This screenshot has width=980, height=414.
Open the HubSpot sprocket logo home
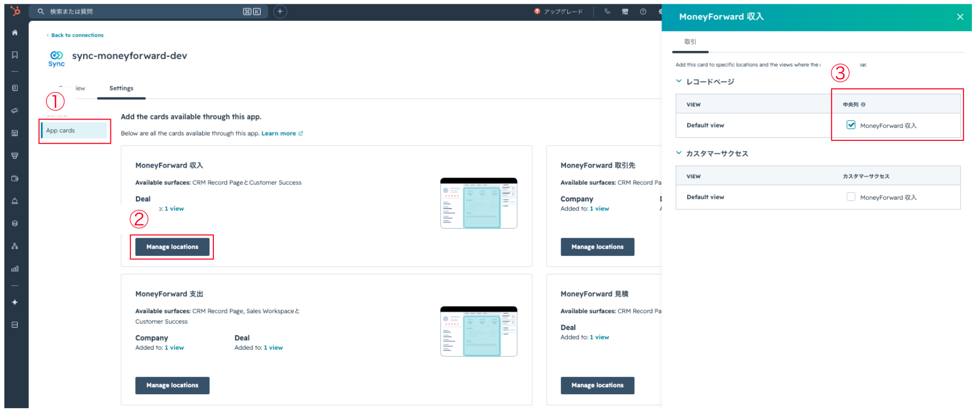[15, 11]
